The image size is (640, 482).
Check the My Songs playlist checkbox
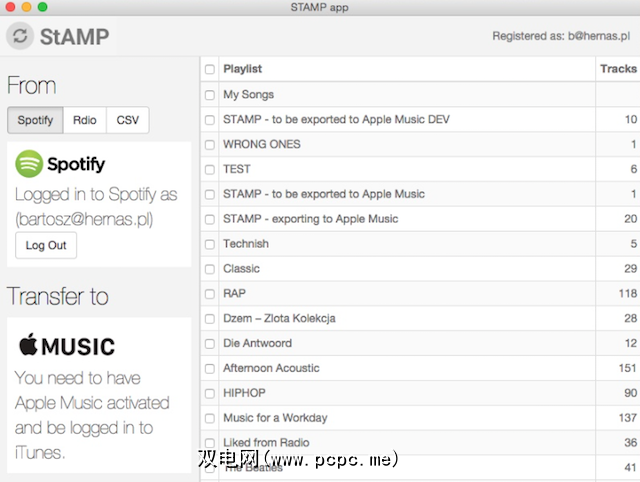pos(210,95)
